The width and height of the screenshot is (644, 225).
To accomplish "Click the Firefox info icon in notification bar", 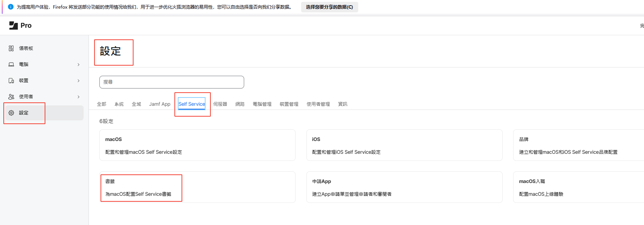I will coord(11,7).
